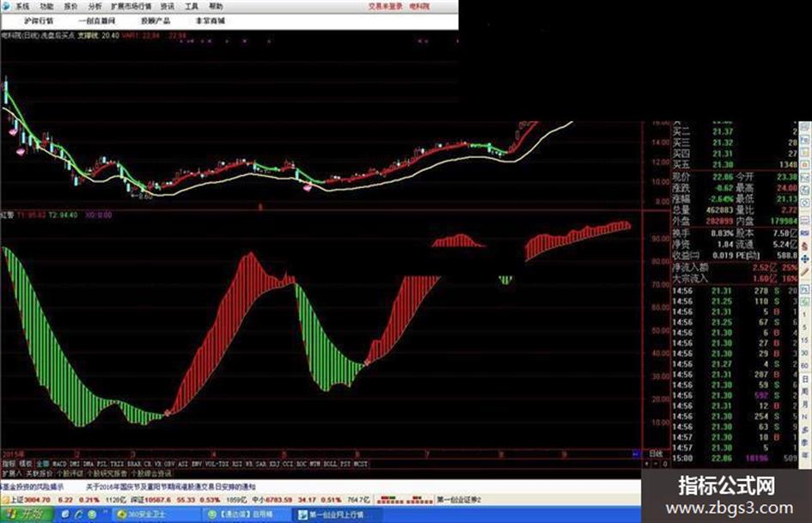Go to the 沪深行情 section
Image resolution: width=812 pixels, height=523 pixels.
pyautogui.click(x=39, y=21)
